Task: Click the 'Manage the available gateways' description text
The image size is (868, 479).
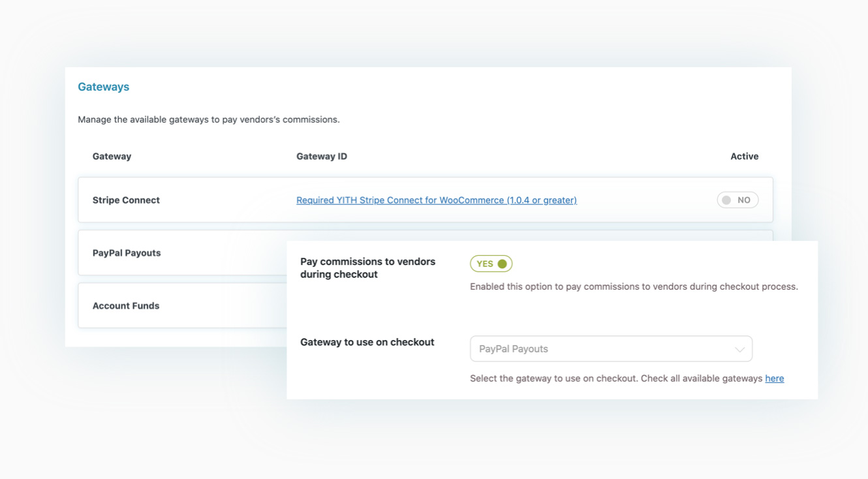Action: (209, 119)
